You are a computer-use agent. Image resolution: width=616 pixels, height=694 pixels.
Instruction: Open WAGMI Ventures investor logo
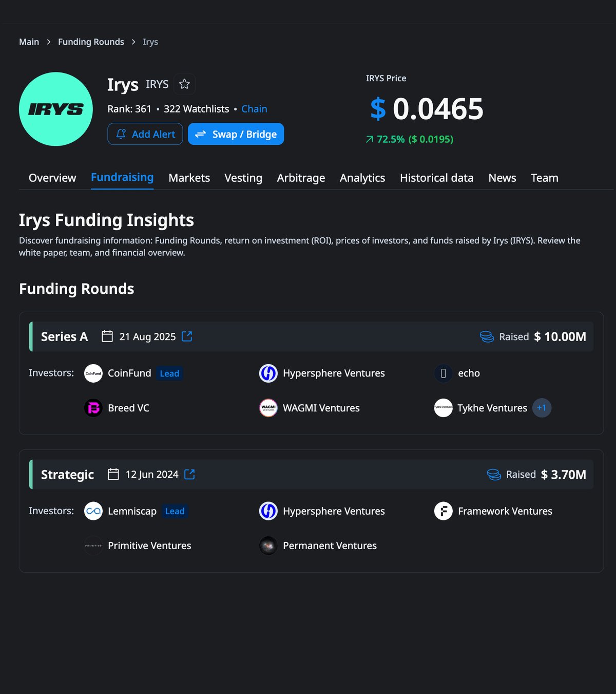point(268,408)
